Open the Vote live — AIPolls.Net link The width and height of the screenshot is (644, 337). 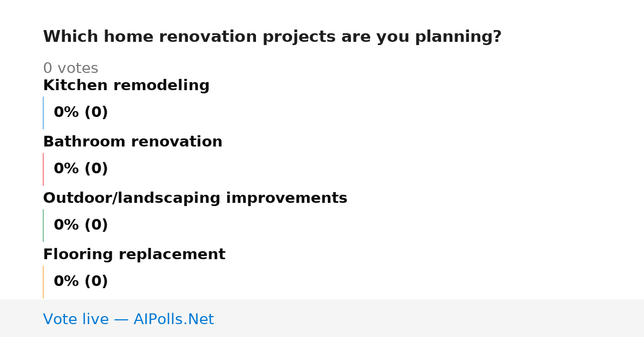point(128,319)
